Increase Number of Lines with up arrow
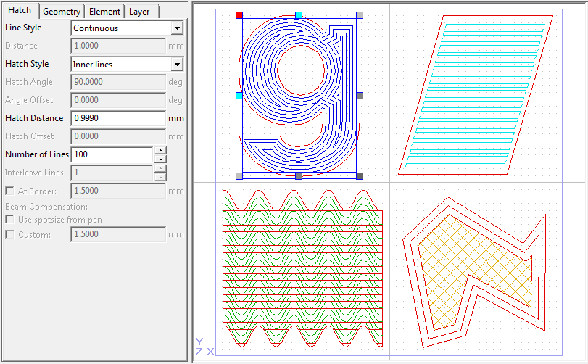The height and width of the screenshot is (364, 588). coord(160,150)
